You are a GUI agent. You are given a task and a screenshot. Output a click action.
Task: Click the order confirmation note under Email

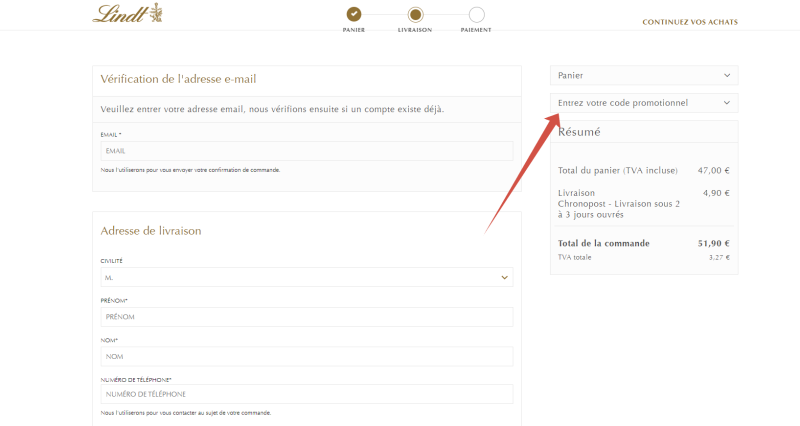pyautogui.click(x=190, y=170)
